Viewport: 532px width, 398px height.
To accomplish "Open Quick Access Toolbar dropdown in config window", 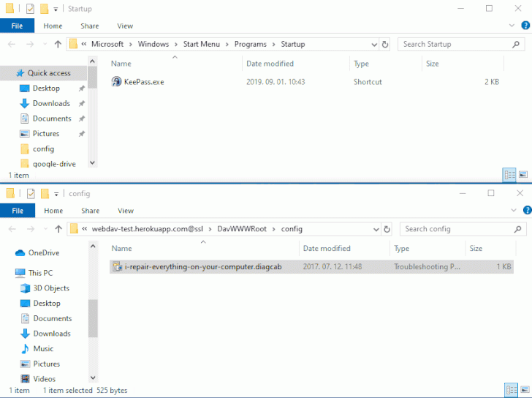I will tap(56, 195).
